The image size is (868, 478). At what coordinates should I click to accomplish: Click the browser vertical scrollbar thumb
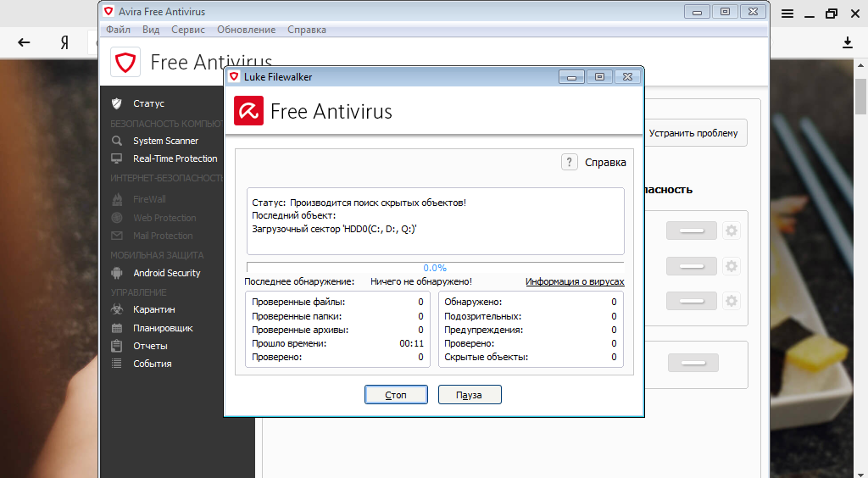tap(861, 96)
